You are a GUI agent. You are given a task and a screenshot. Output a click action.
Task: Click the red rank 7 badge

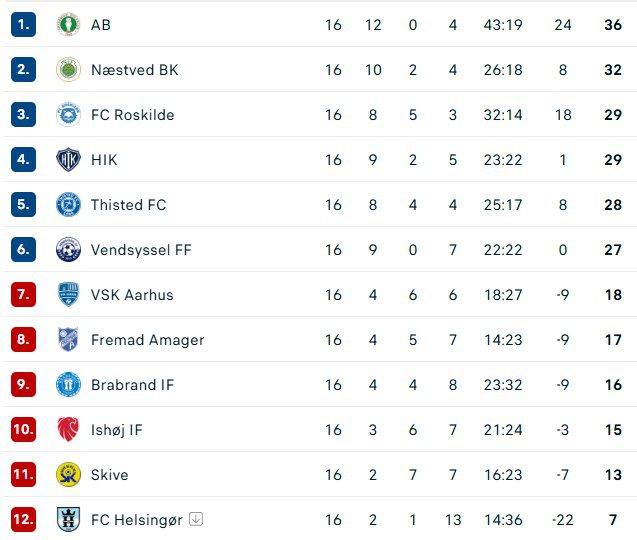tap(23, 295)
